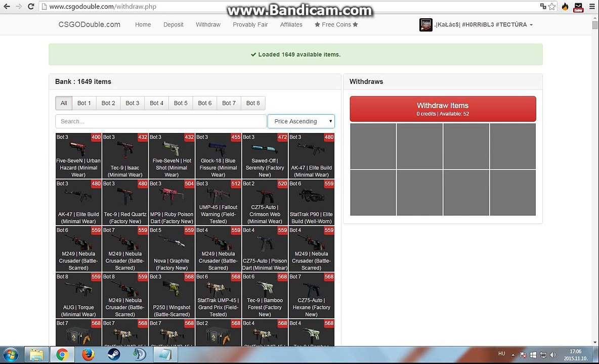The height and width of the screenshot is (364, 599).
Task: Click the HU language indicator
Action: (x=501, y=354)
